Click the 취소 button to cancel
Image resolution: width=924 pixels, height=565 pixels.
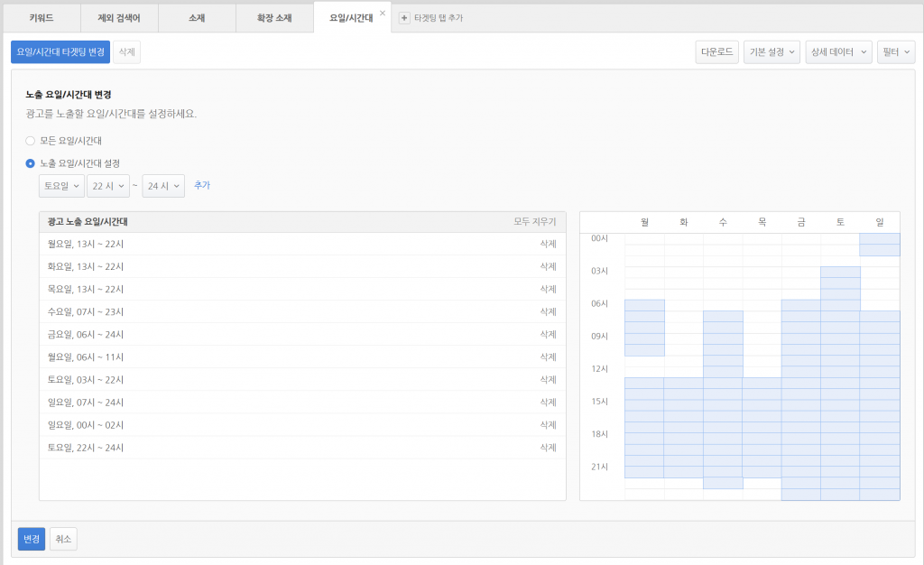(62, 539)
